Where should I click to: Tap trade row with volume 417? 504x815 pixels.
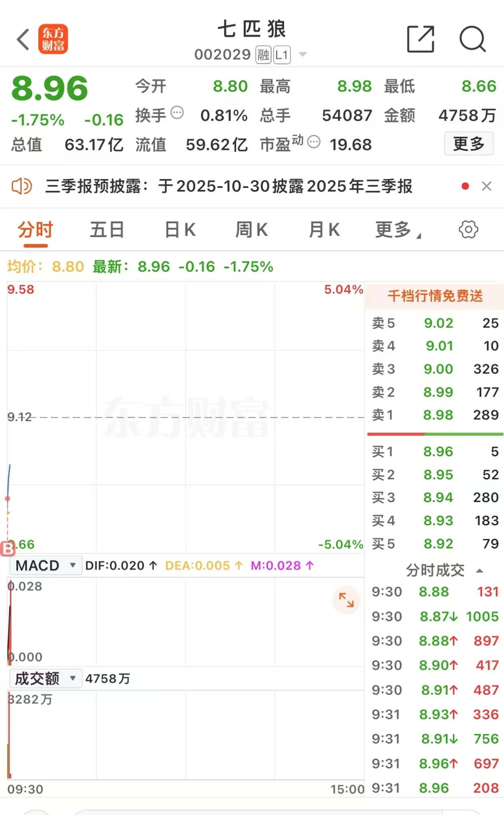click(x=435, y=665)
